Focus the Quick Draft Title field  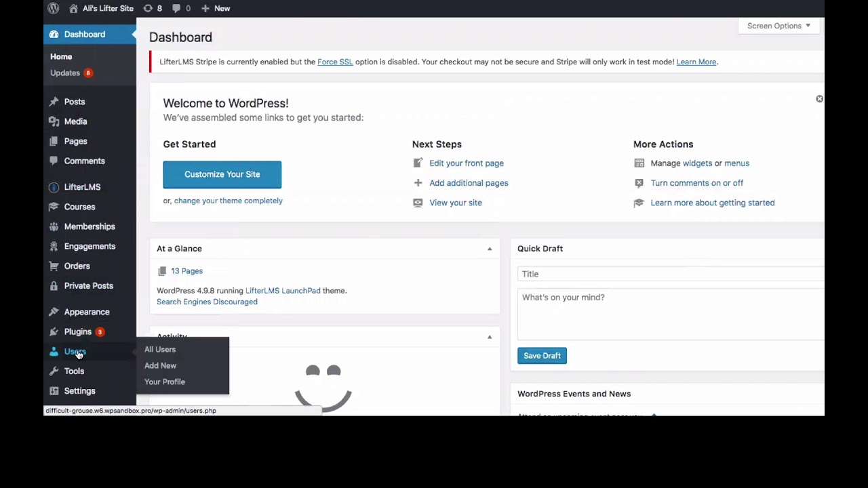[671, 274]
